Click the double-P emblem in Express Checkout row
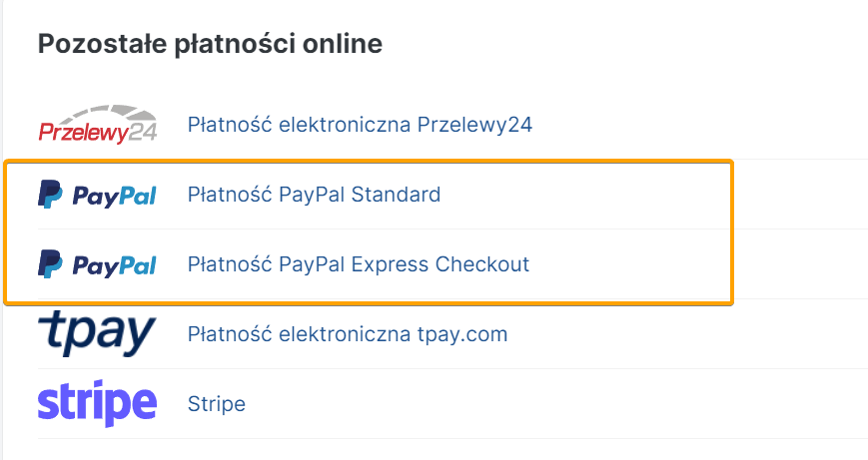868x460 pixels. [x=50, y=264]
